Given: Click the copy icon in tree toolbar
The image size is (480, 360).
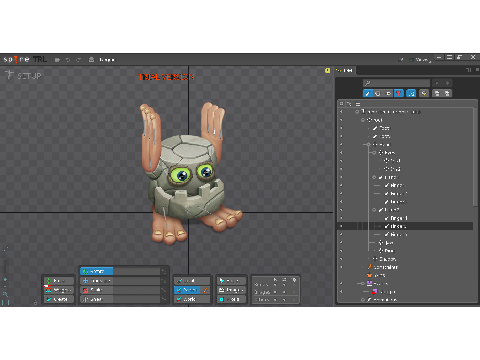Looking at the screenshot, I should 437,93.
